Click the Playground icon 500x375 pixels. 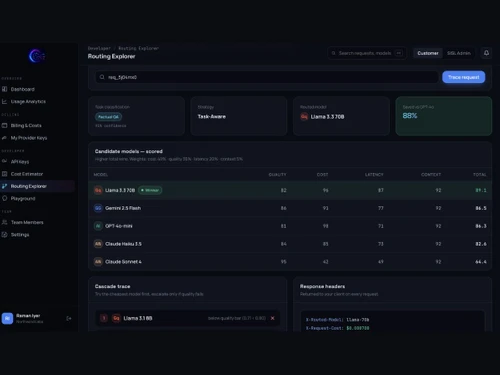[4, 198]
